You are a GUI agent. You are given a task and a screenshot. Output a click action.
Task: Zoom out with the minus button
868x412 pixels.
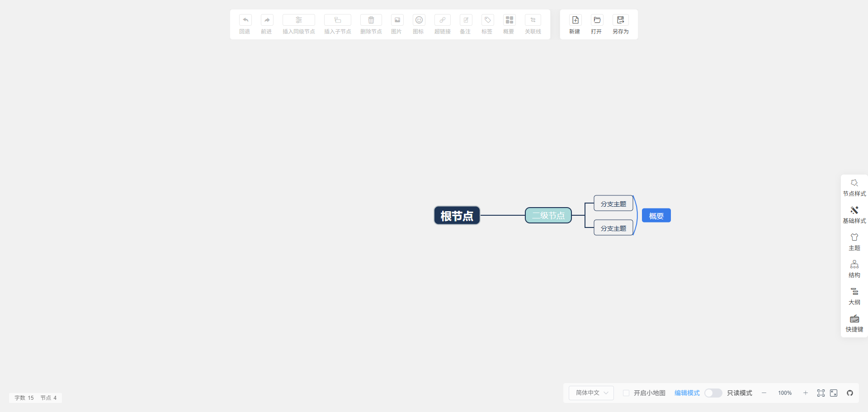[764, 393]
